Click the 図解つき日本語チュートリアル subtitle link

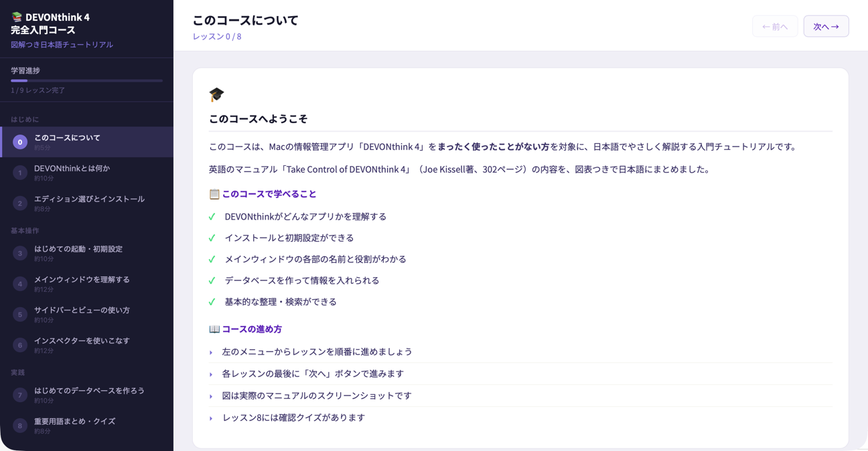62,45
